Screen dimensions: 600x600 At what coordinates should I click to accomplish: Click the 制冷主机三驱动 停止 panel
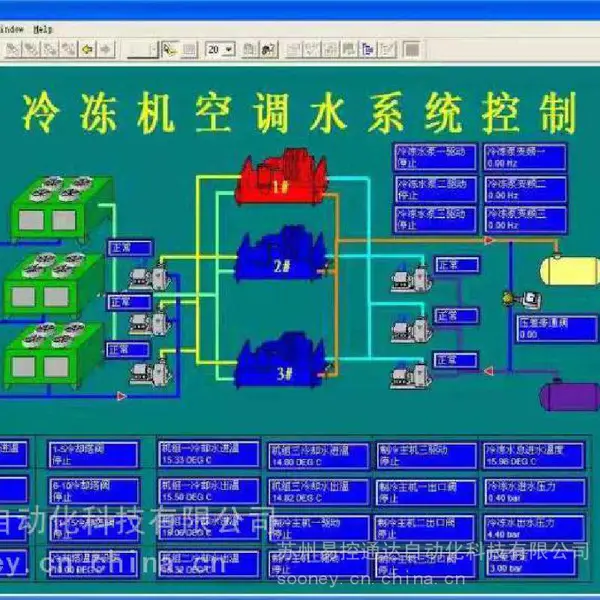(427, 455)
